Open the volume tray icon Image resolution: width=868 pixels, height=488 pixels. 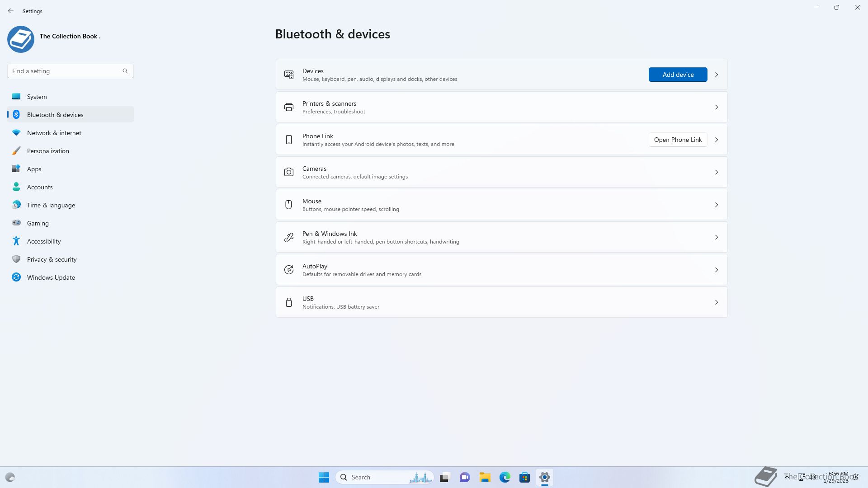point(813,477)
